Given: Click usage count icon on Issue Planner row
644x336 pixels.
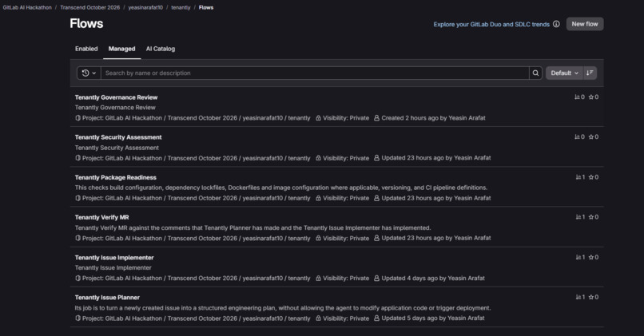Looking at the screenshot, I should tap(578, 297).
